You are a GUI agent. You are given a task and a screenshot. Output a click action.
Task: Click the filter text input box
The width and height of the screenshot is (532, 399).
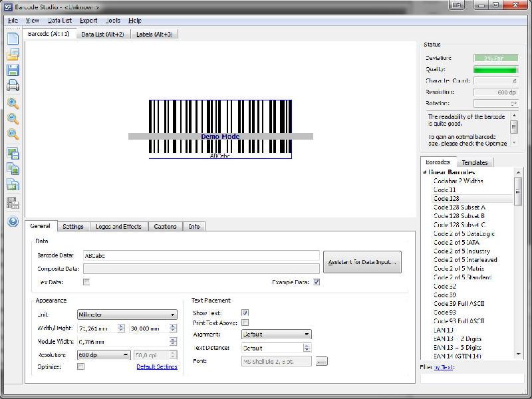(x=472, y=378)
